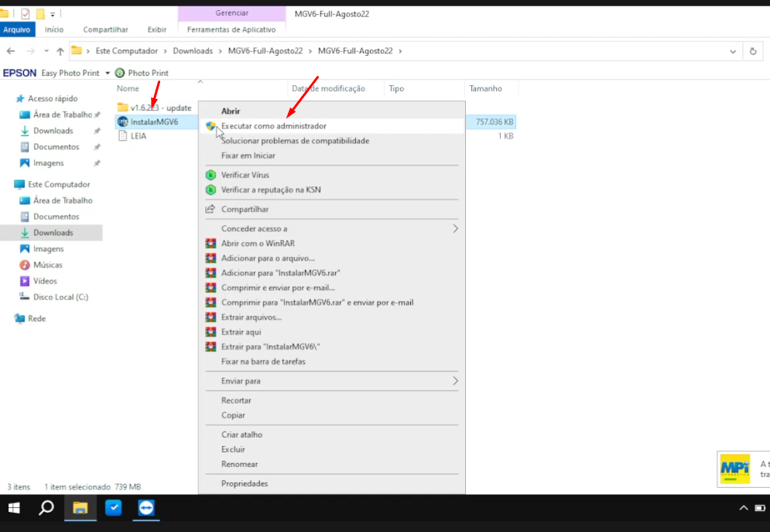Click the Windows Start button
This screenshot has height=532, width=770.
click(14, 508)
